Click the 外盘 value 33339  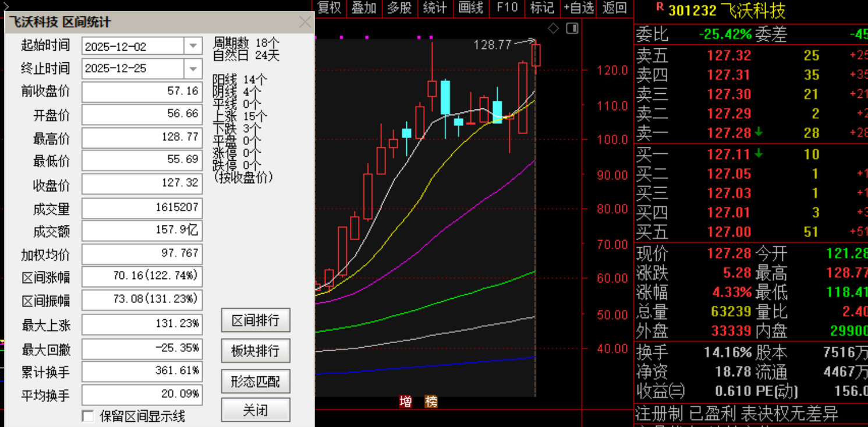731,331
